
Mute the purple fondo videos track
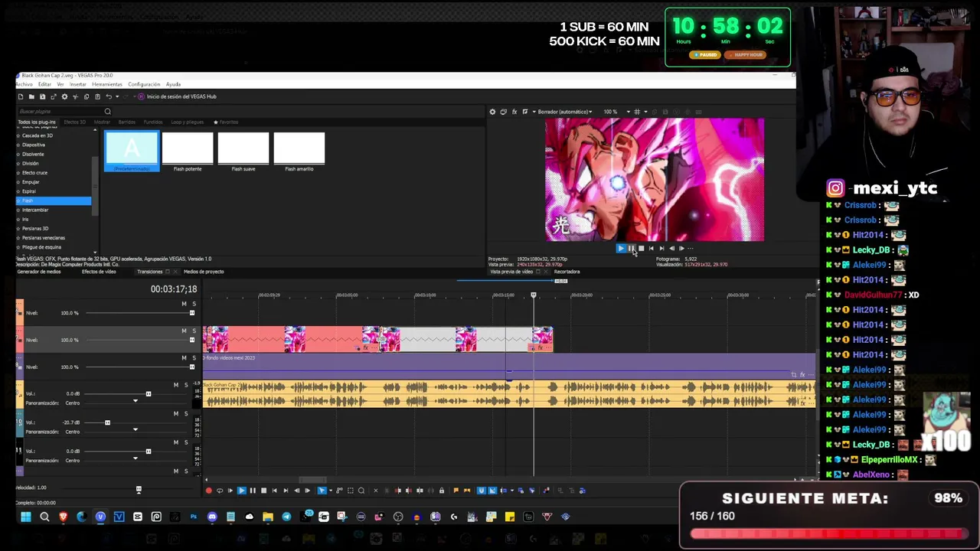click(x=184, y=357)
